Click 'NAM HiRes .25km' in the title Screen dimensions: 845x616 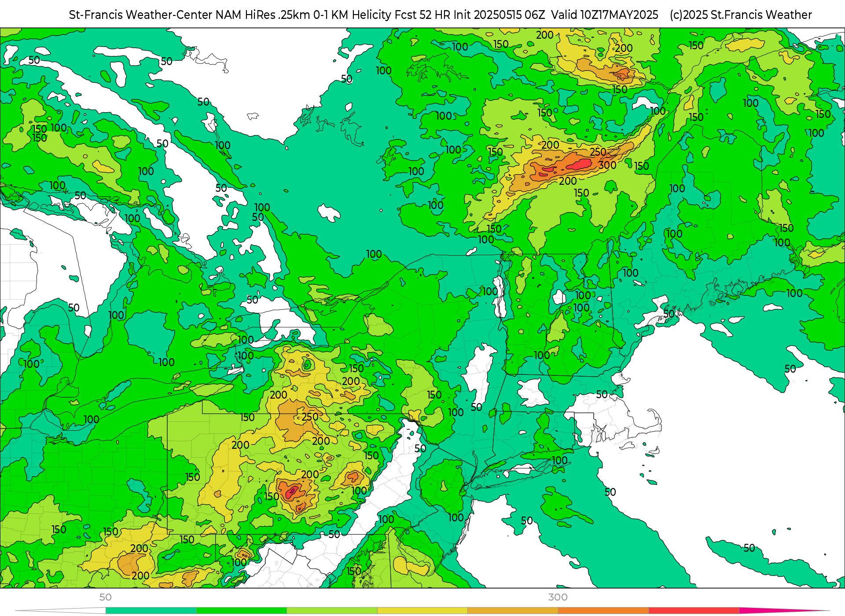pos(263,15)
